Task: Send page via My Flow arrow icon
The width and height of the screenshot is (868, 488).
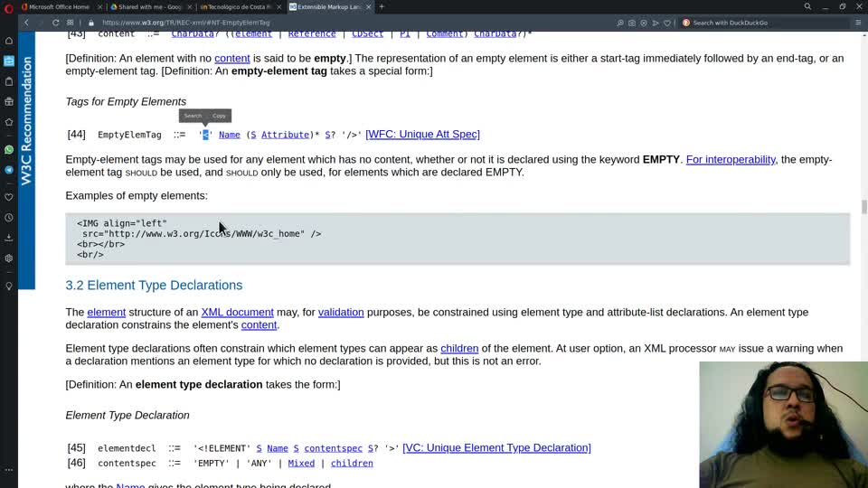Action: pos(656,23)
